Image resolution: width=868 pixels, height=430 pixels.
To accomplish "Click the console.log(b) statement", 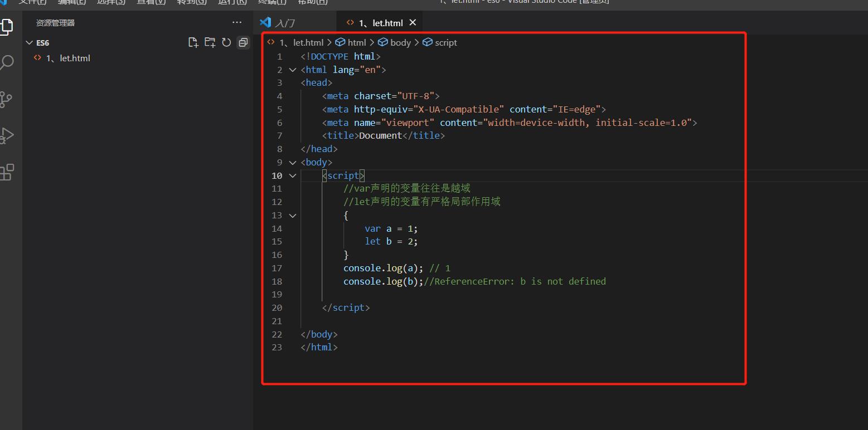I will tap(384, 281).
